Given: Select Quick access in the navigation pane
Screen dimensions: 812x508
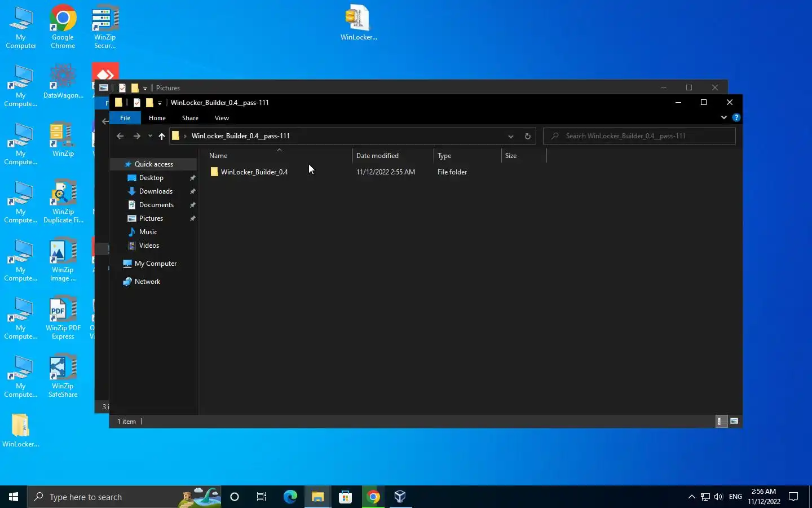Looking at the screenshot, I should point(153,164).
